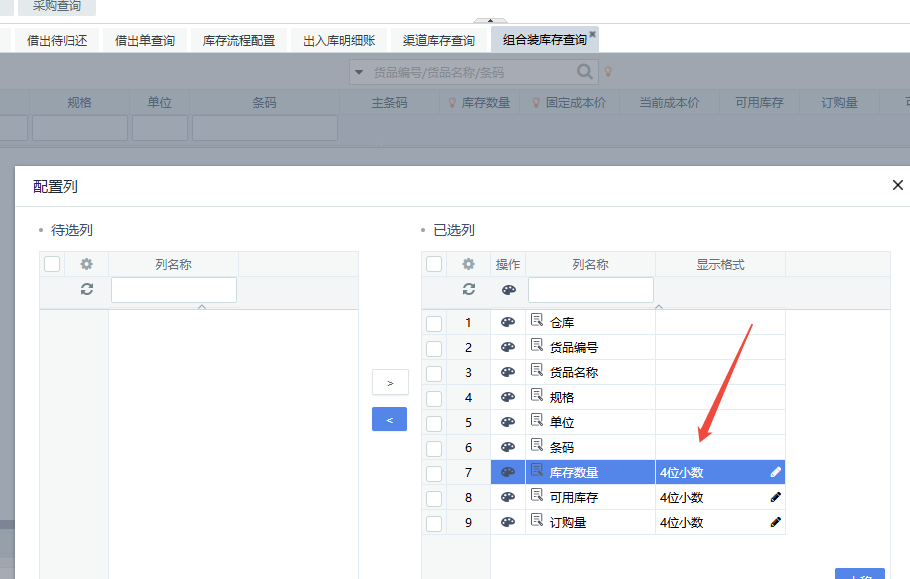Click the pencil edit icon for 库存数量

[x=776, y=472]
